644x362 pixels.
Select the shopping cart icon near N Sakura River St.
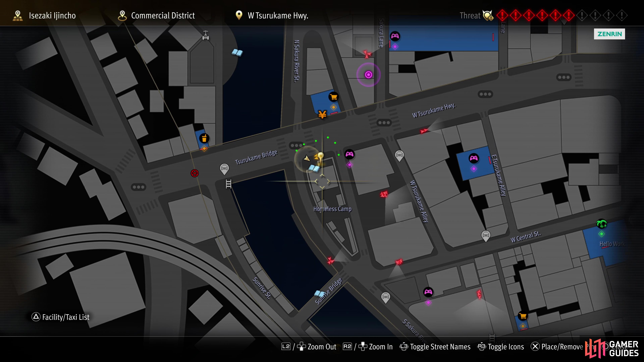coord(333,97)
